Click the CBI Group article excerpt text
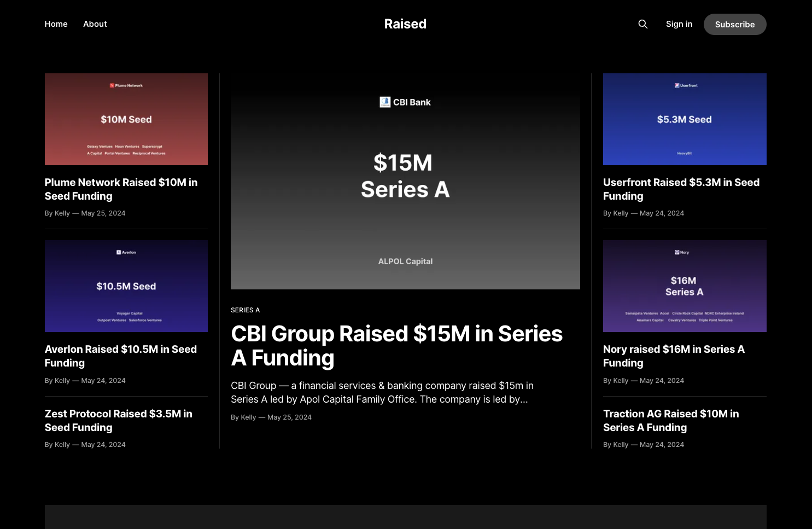Screen dimensions: 812x529 click(382, 393)
